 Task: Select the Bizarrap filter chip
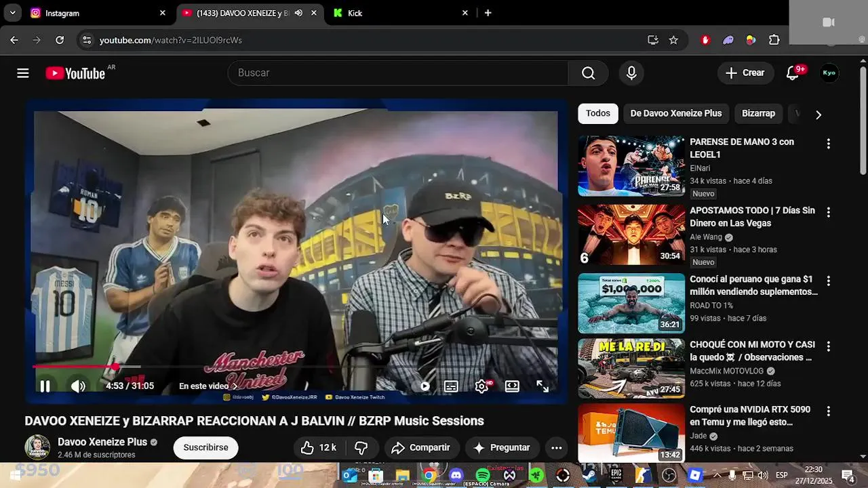pyautogui.click(x=758, y=114)
